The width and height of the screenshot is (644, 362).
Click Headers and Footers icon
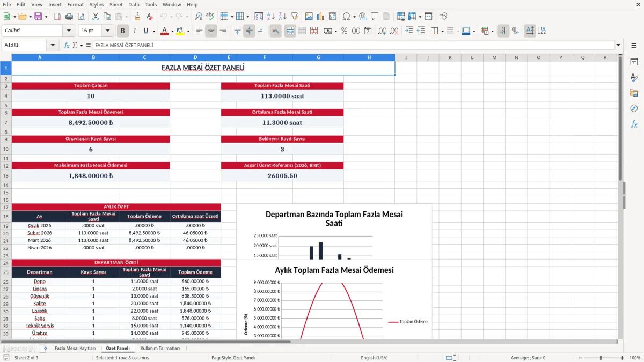tap(386, 17)
